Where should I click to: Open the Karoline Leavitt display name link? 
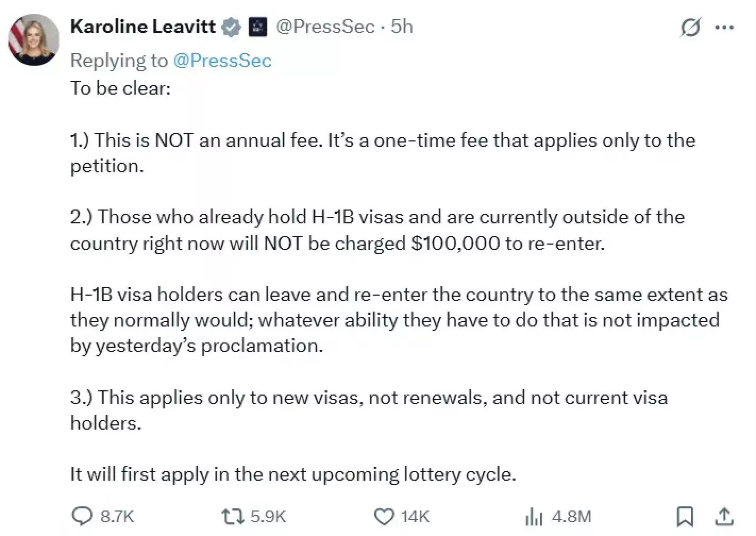pyautogui.click(x=143, y=27)
